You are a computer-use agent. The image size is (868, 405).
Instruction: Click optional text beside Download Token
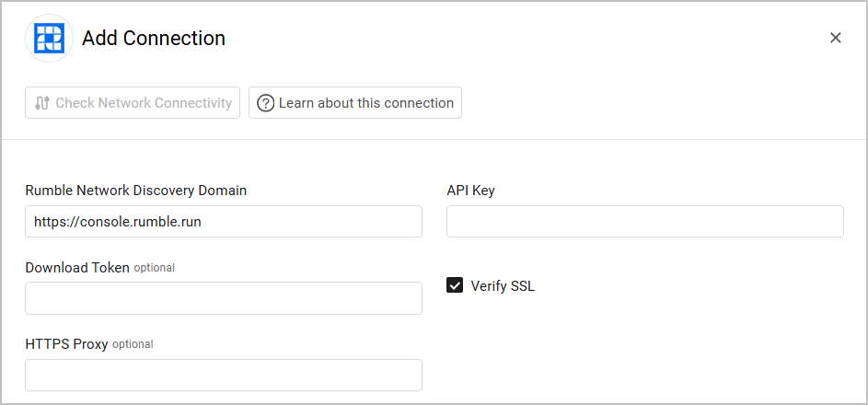click(x=154, y=268)
